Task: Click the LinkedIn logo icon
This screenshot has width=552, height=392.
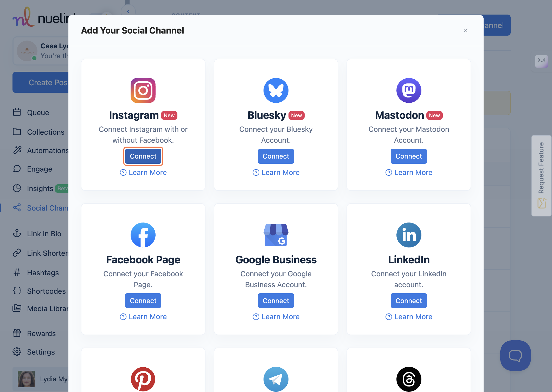Action: (x=409, y=235)
